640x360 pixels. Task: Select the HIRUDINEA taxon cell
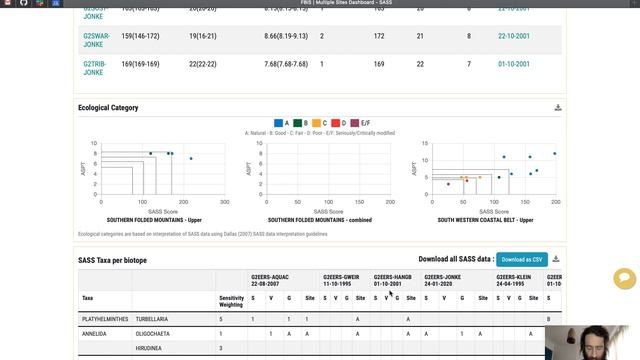[148, 348]
